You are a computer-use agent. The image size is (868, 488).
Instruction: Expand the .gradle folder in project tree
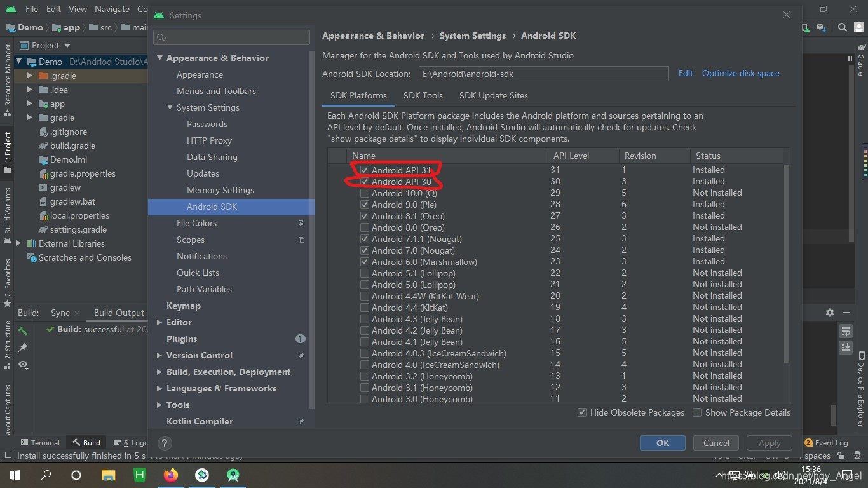click(29, 76)
